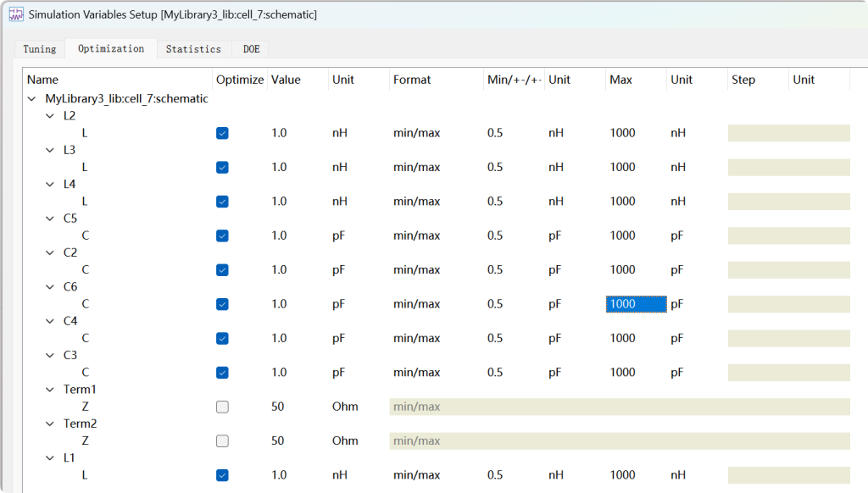
Task: Toggle Optimize checkbox for C5 capacitor
Action: coord(222,235)
